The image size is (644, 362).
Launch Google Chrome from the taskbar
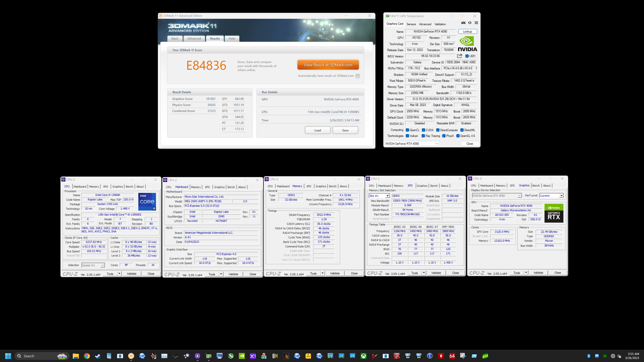point(87,356)
